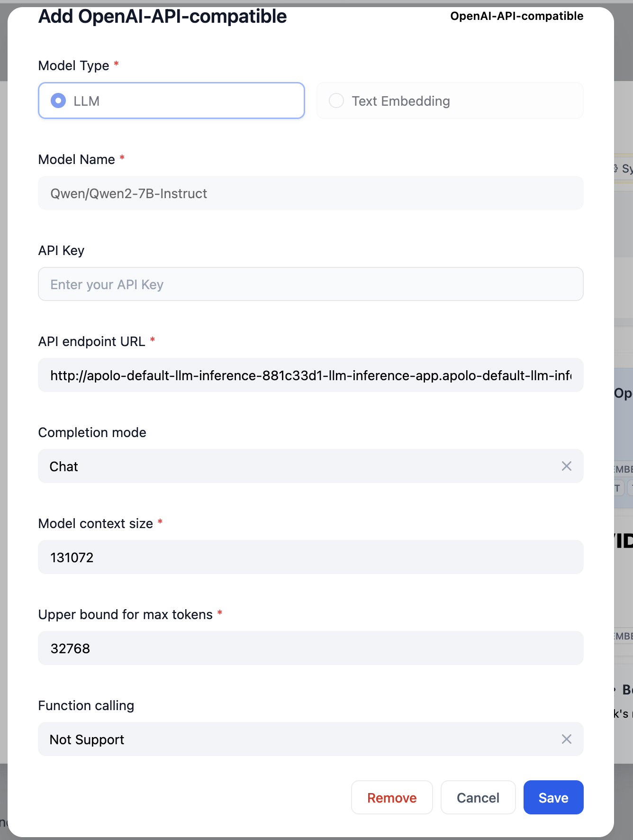
Task: Click the OpenAI-API-compatible provider label at top right
Action: point(516,16)
